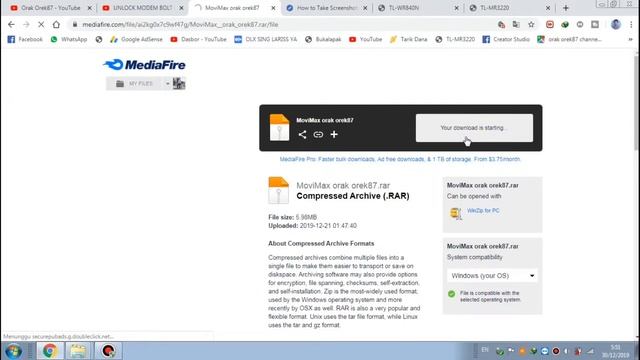Open the MY FILES button
Image resolution: width=640 pixels, height=360 pixels.
point(135,84)
